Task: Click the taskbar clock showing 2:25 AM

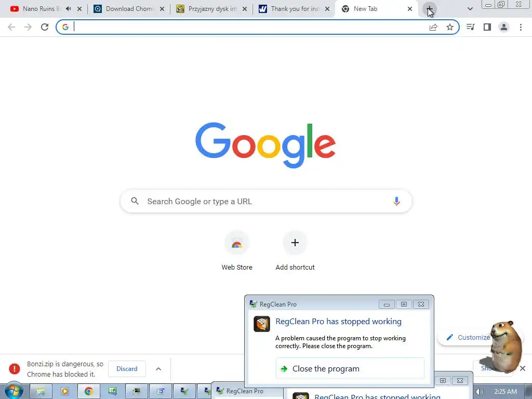Action: [x=506, y=392]
